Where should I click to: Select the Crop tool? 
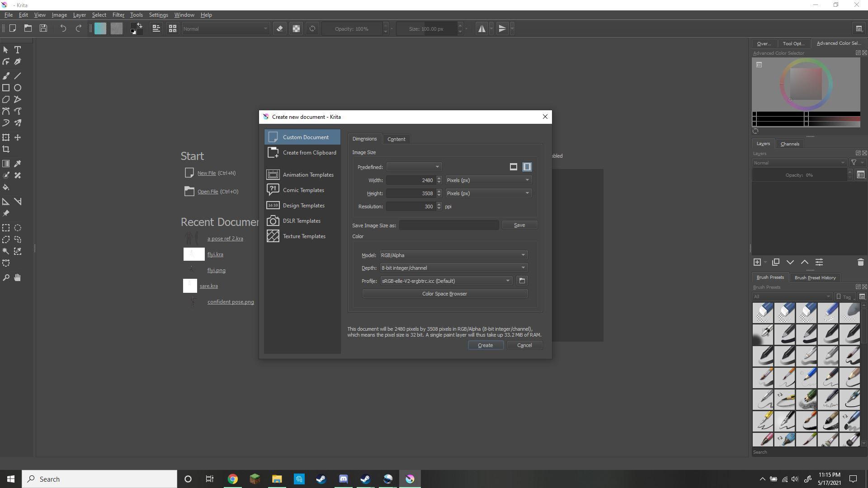[x=6, y=149]
